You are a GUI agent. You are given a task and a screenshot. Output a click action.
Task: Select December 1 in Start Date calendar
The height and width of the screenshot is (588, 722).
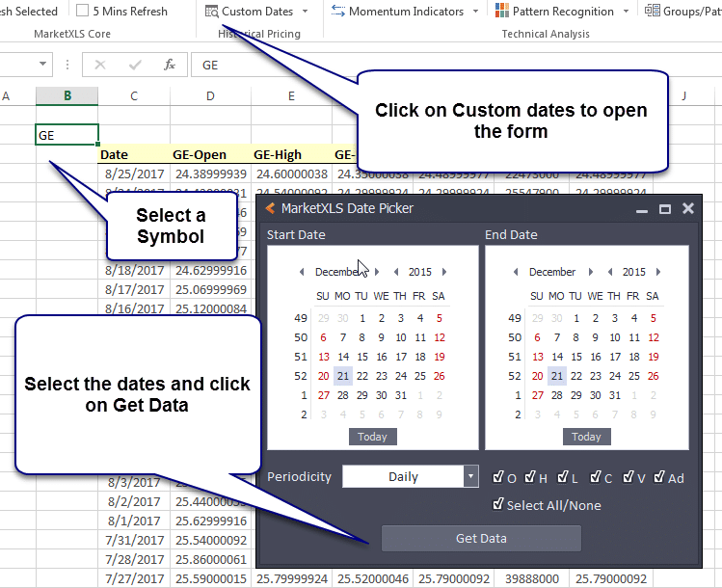pos(362,318)
